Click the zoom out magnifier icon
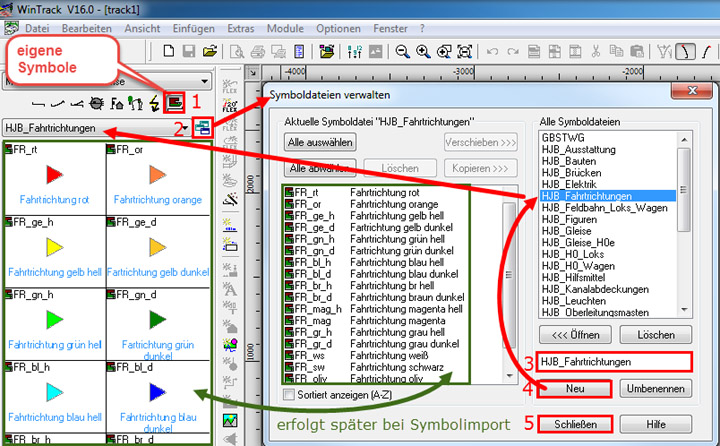This screenshot has width=720, height=446. click(403, 52)
